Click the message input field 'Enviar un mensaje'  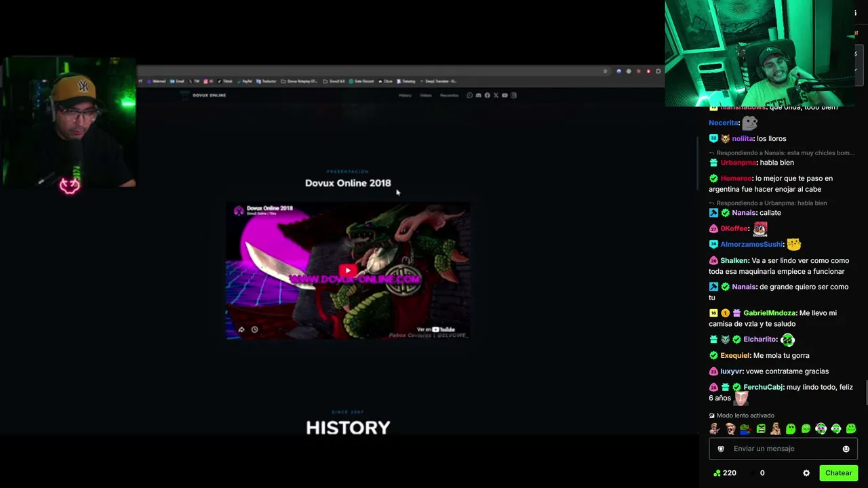click(783, 449)
